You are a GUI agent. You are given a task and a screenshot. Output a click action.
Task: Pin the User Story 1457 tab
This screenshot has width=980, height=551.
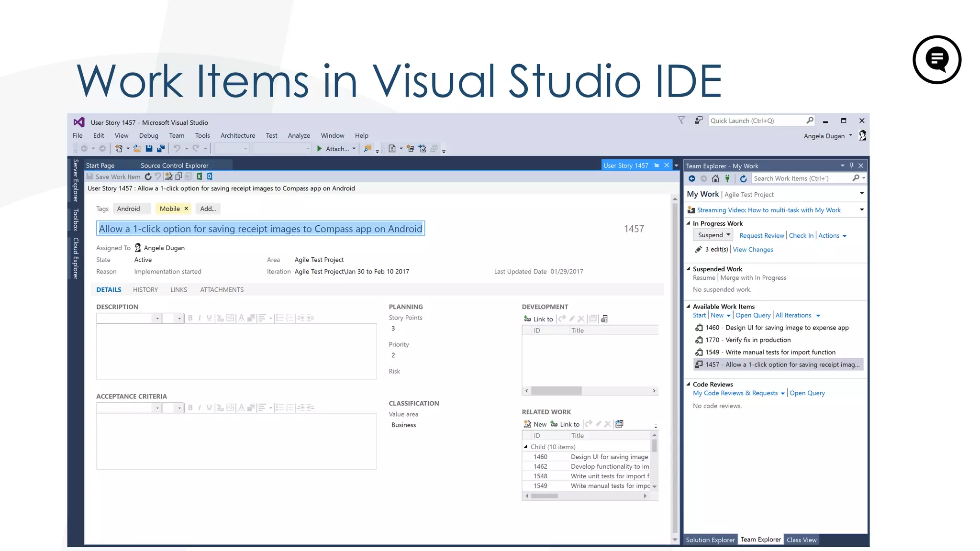(657, 165)
